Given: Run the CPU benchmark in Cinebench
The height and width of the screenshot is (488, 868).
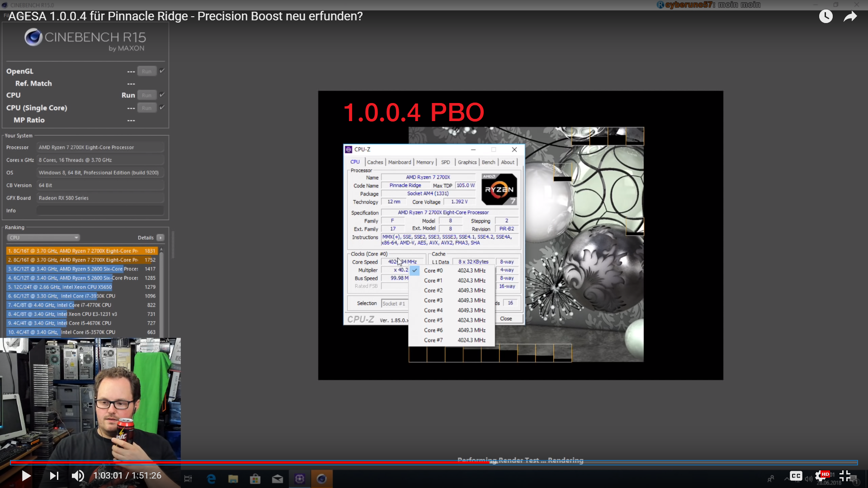Looking at the screenshot, I should pyautogui.click(x=146, y=95).
